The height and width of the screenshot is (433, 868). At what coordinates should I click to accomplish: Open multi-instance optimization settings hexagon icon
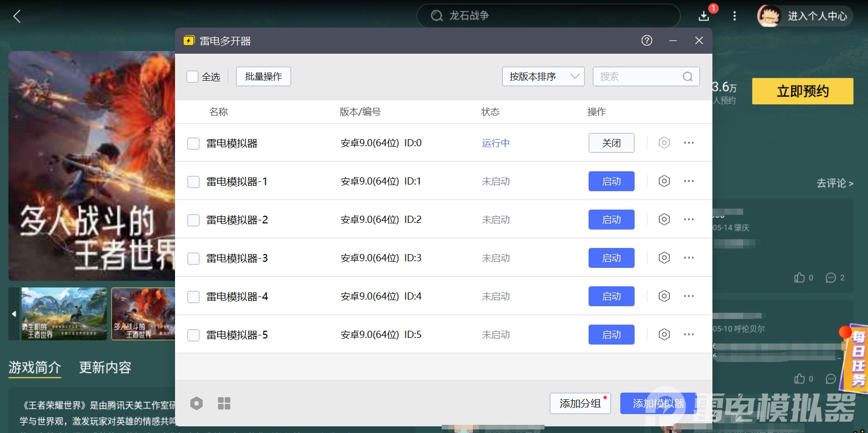point(197,403)
